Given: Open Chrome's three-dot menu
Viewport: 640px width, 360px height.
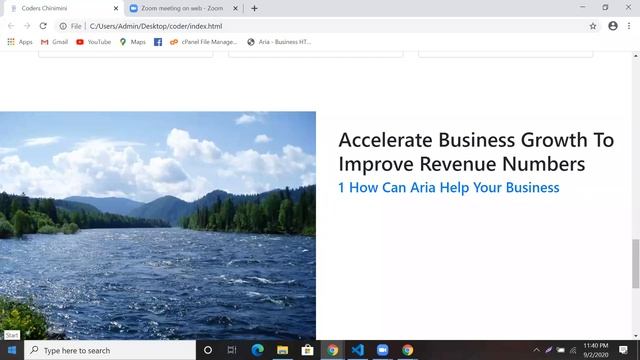Looking at the screenshot, I should 629,26.
